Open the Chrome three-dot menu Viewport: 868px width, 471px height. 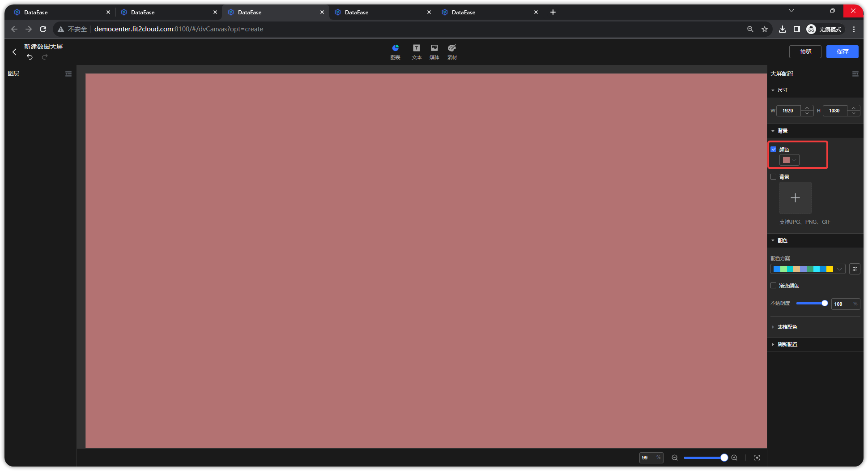coord(854,29)
